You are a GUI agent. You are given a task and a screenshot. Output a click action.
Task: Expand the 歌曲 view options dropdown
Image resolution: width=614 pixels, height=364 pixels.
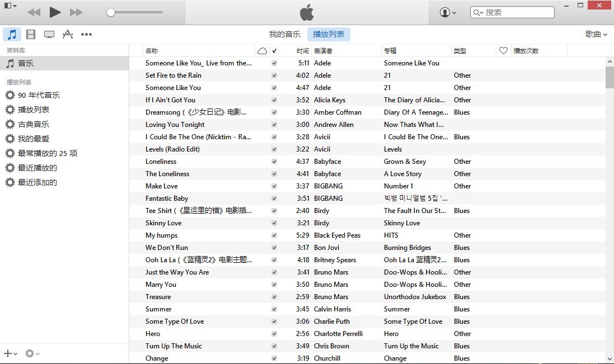tap(596, 35)
